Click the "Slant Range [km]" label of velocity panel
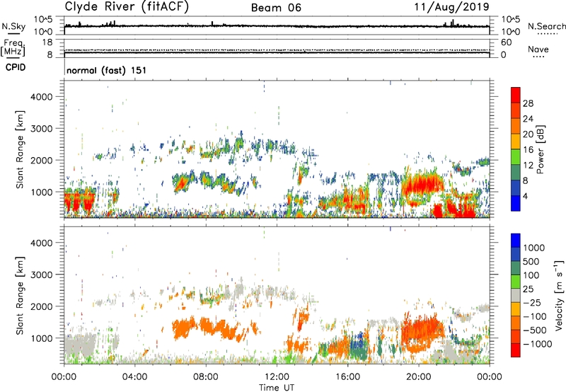Screen dimensions: 566x392 pyautogui.click(x=20, y=296)
